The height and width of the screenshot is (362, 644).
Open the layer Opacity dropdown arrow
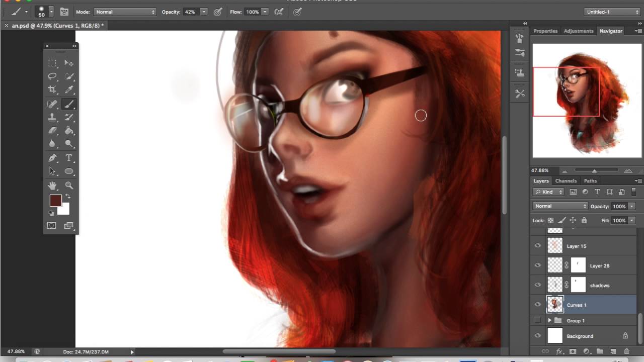[631, 206]
